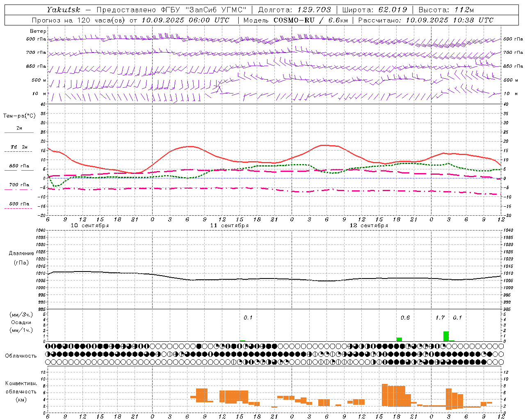The width and height of the screenshot is (525, 420).
Task: Click the '12 сентября' date label
Action: pos(369,226)
